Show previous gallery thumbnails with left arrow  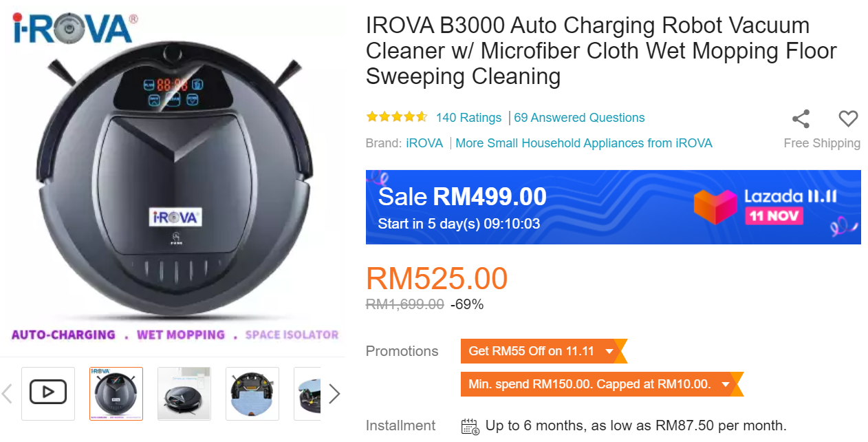8,394
